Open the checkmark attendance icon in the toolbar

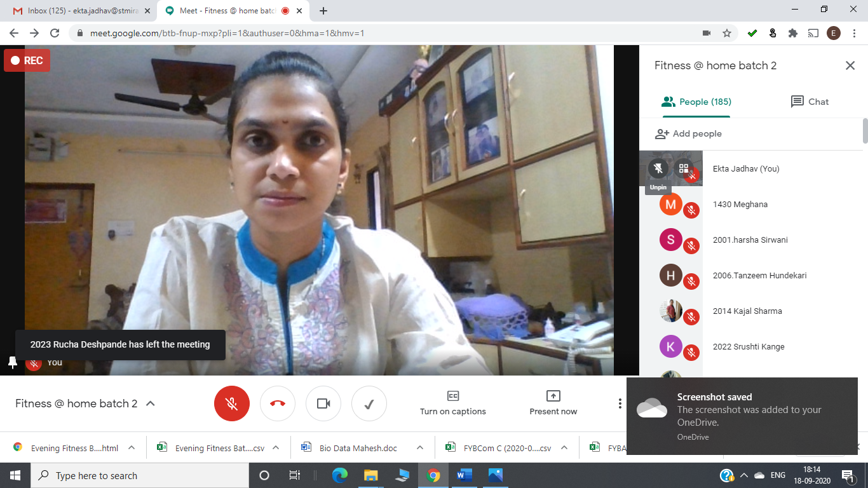(369, 403)
